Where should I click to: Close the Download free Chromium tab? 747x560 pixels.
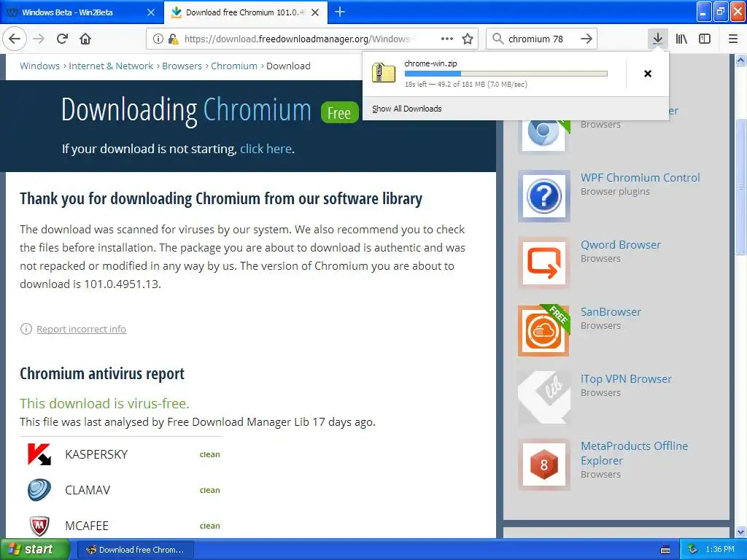[315, 12]
